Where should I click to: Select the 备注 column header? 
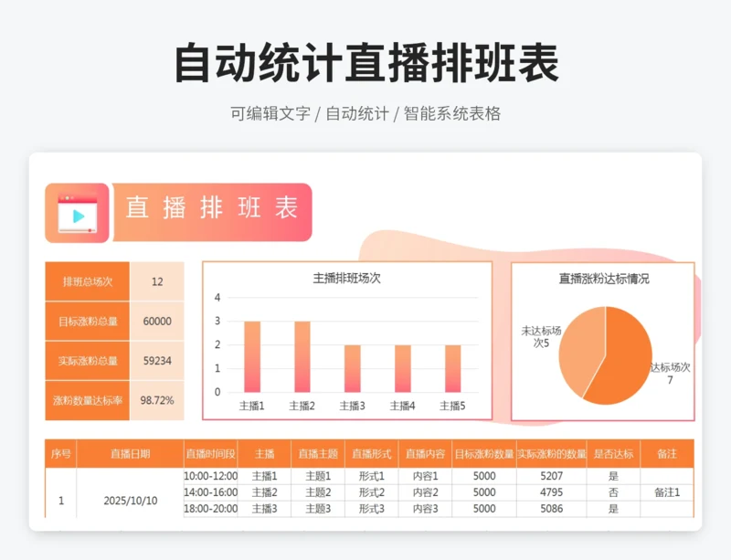tap(667, 454)
